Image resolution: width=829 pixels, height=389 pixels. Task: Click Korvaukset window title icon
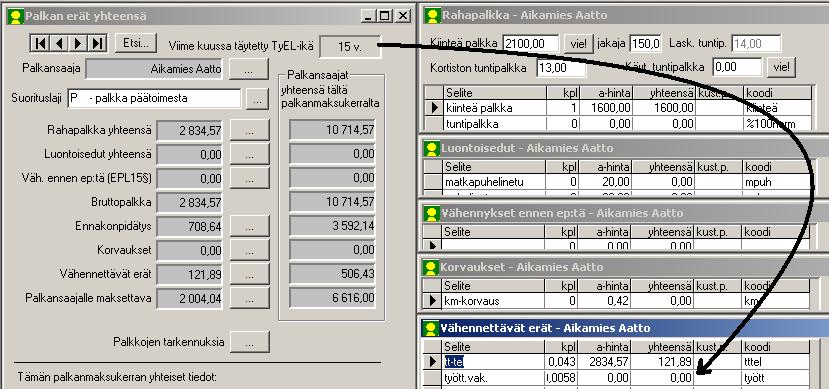click(432, 267)
